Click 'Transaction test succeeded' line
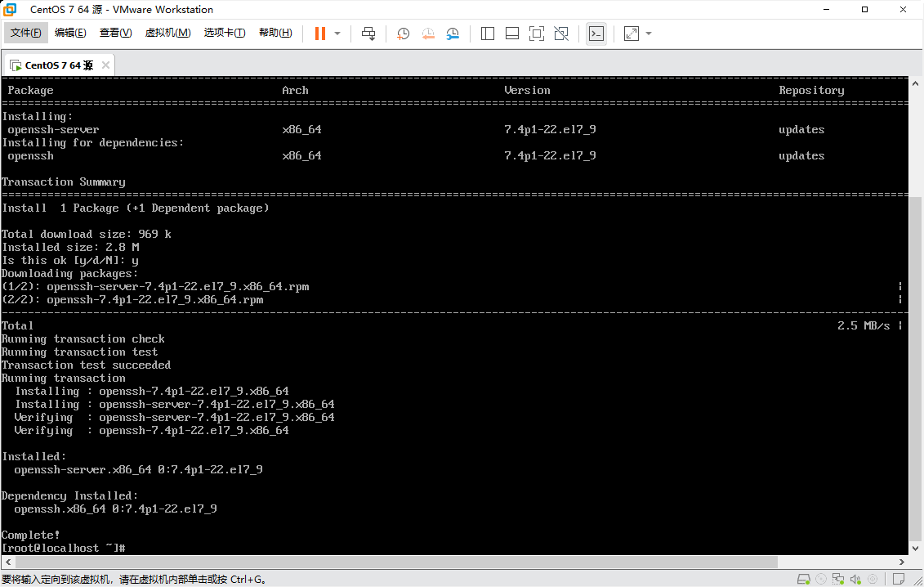This screenshot has height=587, width=924. 86,365
